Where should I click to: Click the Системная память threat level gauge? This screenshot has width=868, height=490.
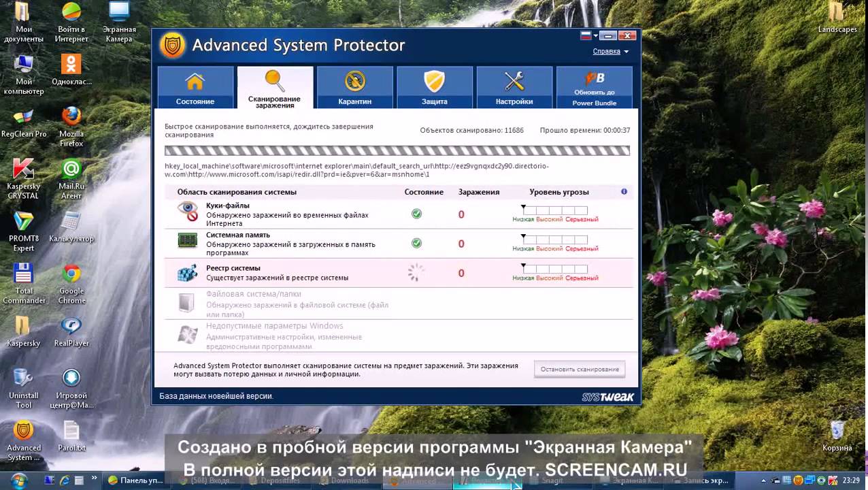[x=555, y=240]
